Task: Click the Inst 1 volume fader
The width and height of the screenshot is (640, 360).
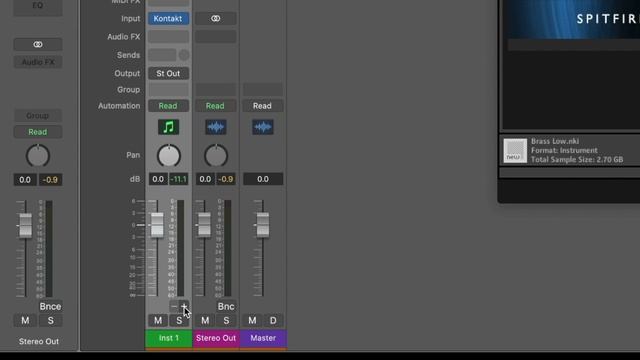Action: pos(157,224)
